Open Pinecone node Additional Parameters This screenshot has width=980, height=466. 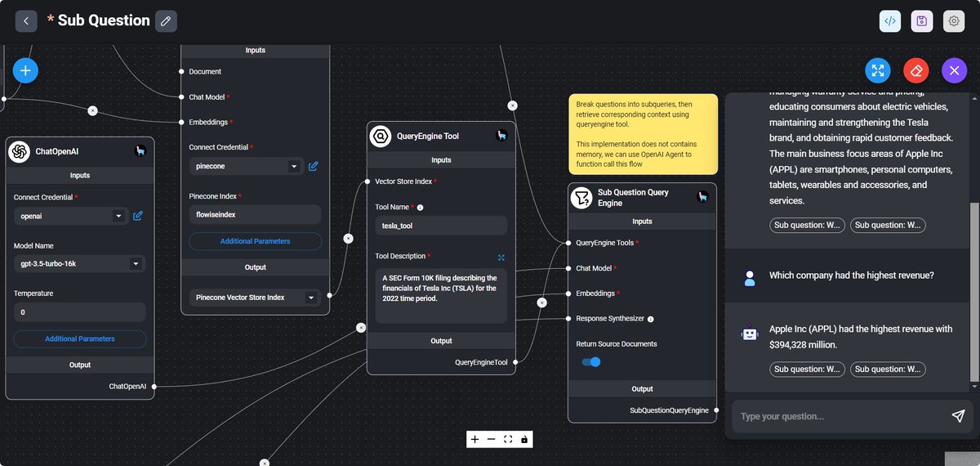click(x=255, y=241)
